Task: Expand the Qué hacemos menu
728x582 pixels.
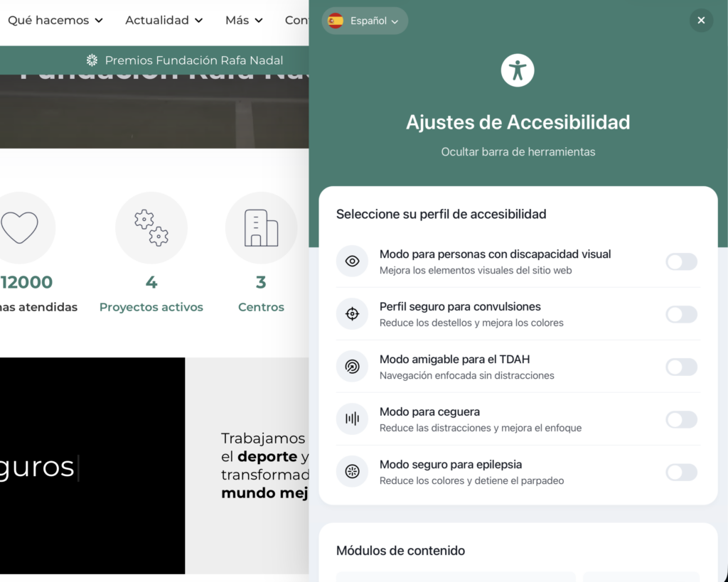Action: (x=55, y=21)
